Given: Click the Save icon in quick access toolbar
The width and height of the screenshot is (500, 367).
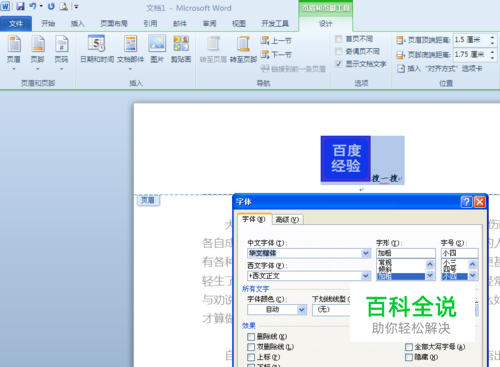Looking at the screenshot, I should [20, 6].
